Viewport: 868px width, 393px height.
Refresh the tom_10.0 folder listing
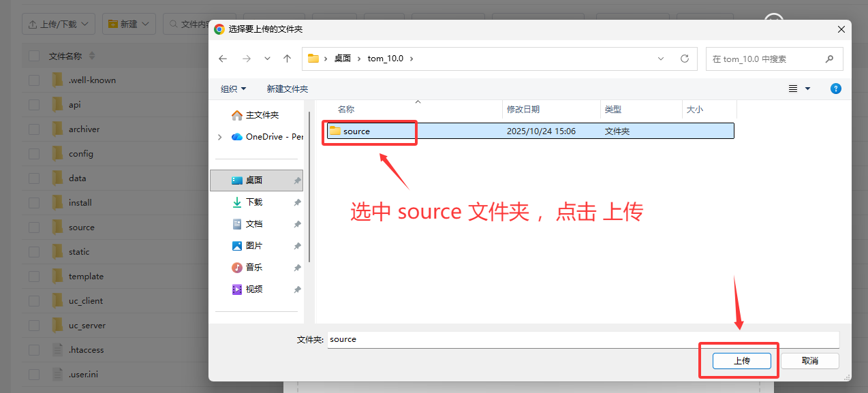tap(685, 59)
